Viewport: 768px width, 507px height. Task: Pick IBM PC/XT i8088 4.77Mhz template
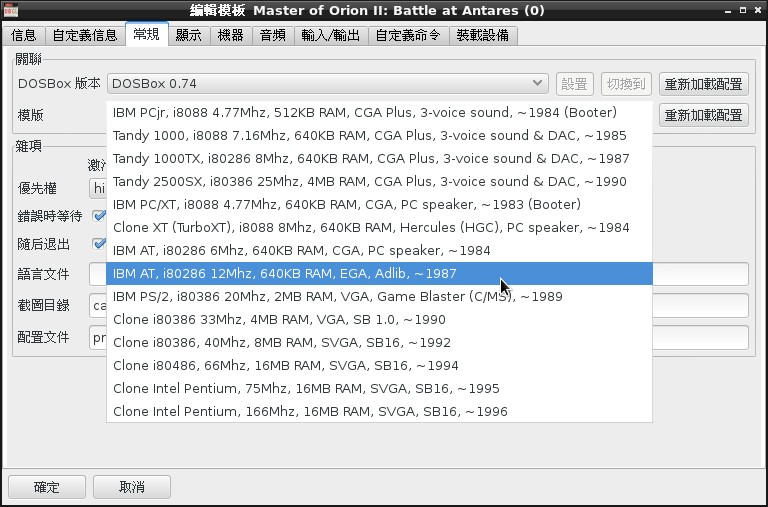pos(380,205)
